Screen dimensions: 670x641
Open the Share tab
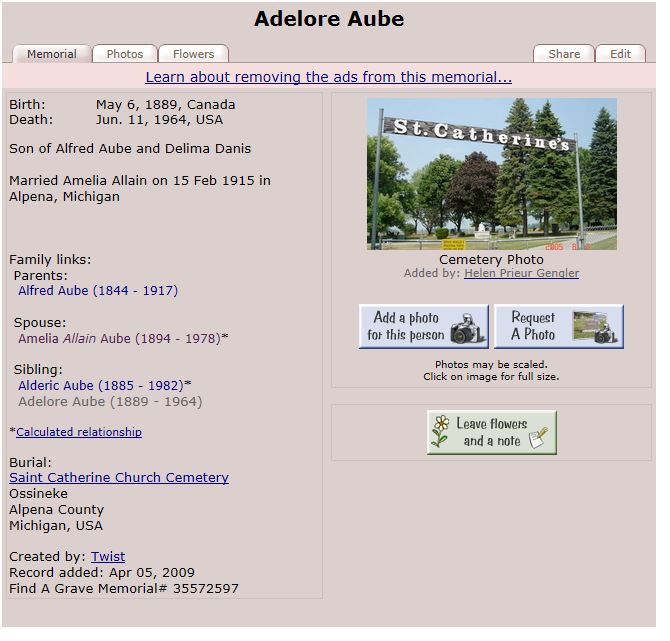point(564,54)
